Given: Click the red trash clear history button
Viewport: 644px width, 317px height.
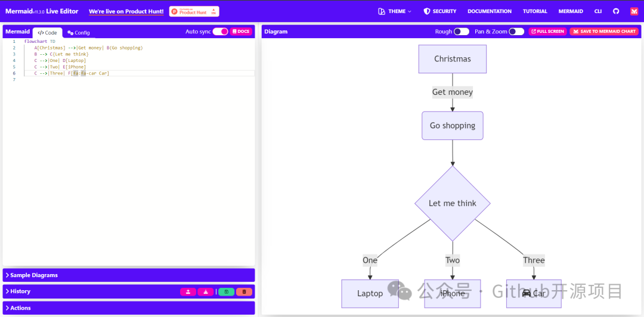Looking at the screenshot, I should point(244,292).
